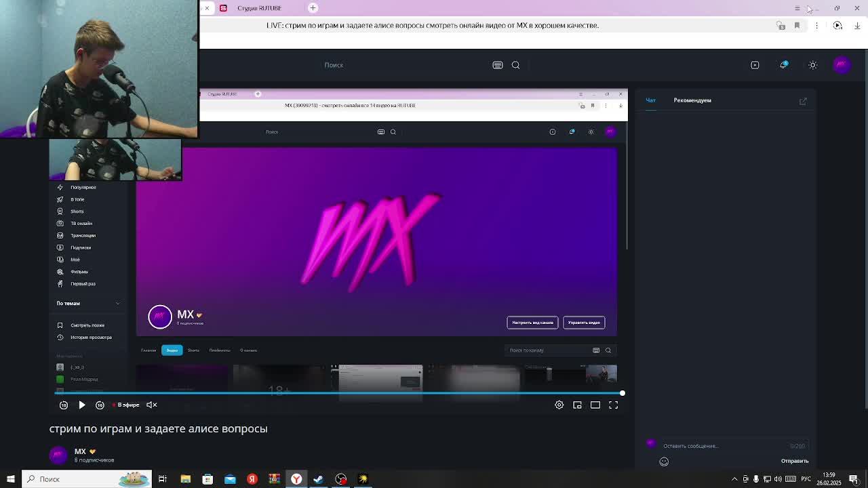Pop out the chat in a new window

[803, 101]
